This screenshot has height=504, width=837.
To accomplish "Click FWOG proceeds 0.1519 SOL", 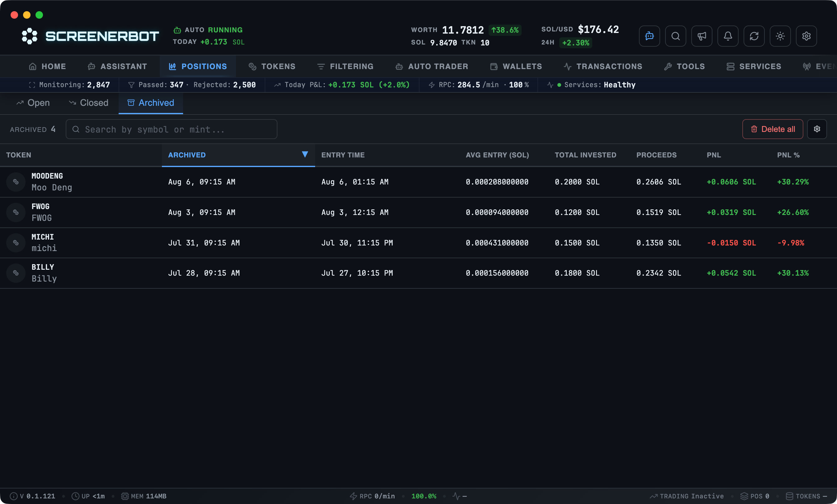I will pos(658,212).
